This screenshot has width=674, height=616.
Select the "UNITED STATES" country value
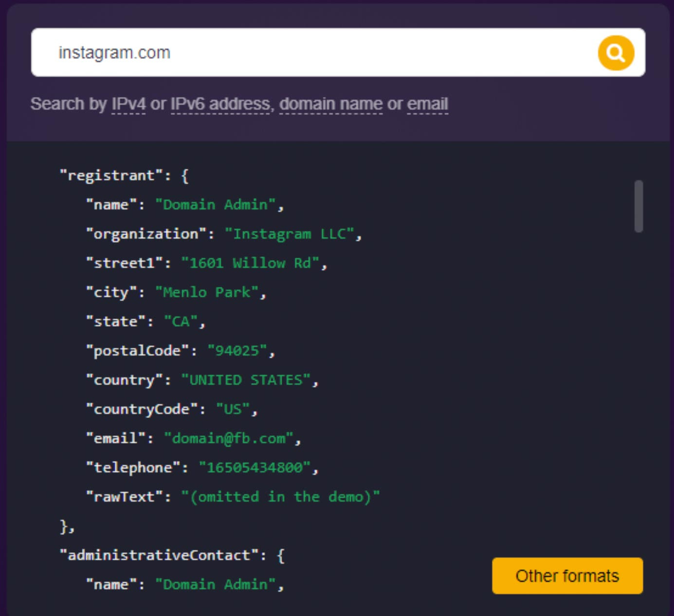point(246,380)
